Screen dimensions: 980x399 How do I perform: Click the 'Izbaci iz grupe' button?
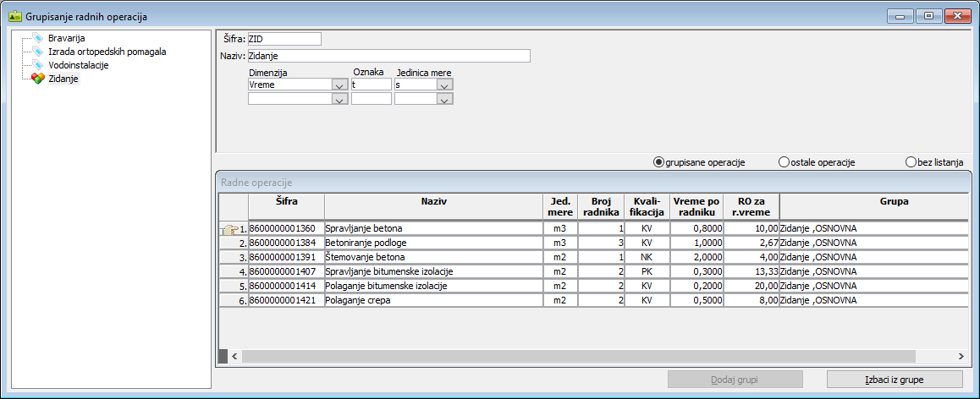tap(895, 380)
